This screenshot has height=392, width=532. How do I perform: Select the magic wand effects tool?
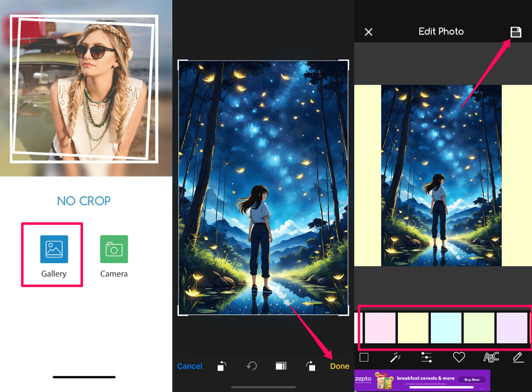point(395,357)
